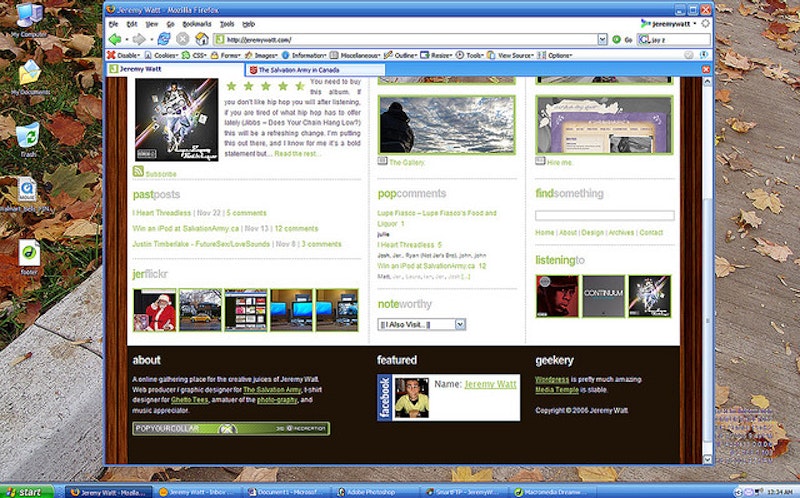This screenshot has width=800, height=498.
Task: Click the Santa photo flickr thumbnail
Action: click(x=154, y=310)
